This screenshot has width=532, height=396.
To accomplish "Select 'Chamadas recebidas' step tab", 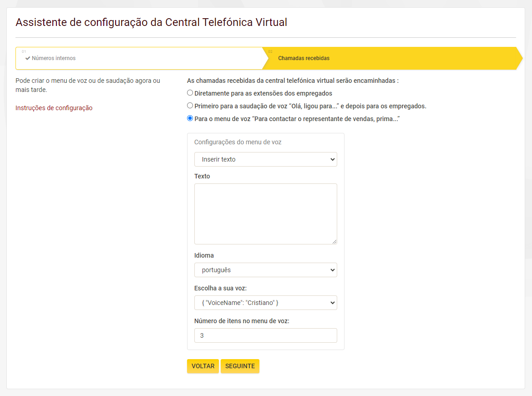I will click(393, 58).
